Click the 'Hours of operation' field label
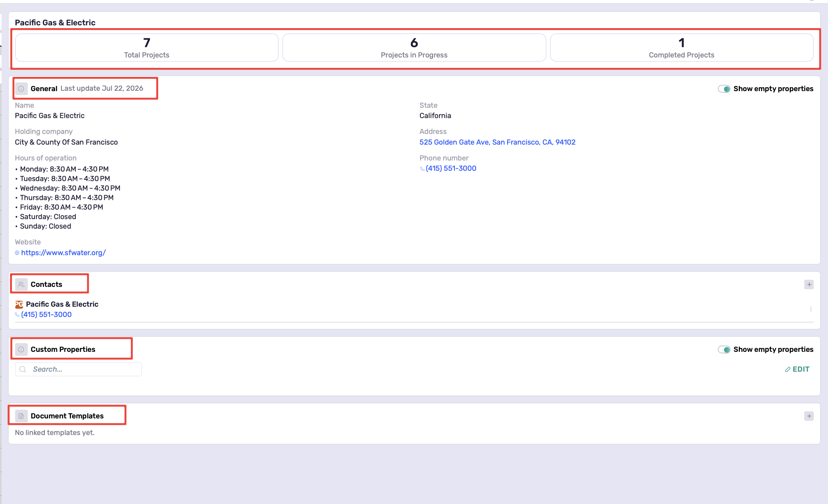The image size is (828, 504). [46, 158]
